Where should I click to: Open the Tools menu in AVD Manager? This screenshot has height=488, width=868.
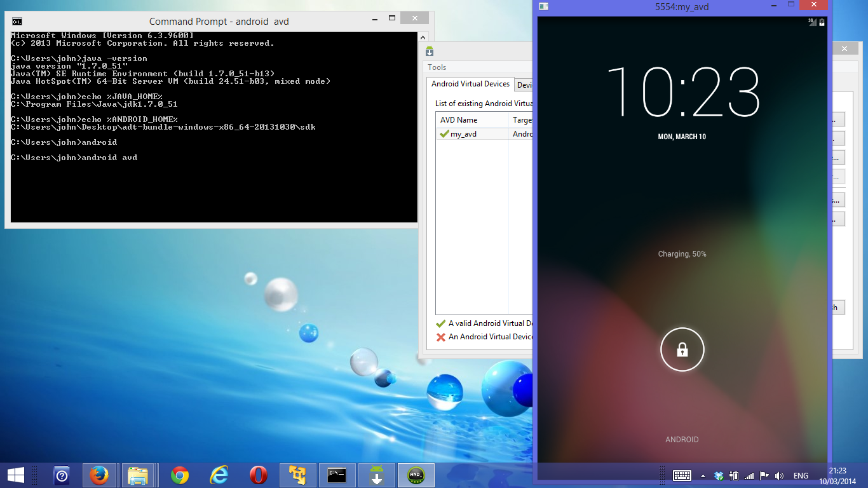(437, 67)
